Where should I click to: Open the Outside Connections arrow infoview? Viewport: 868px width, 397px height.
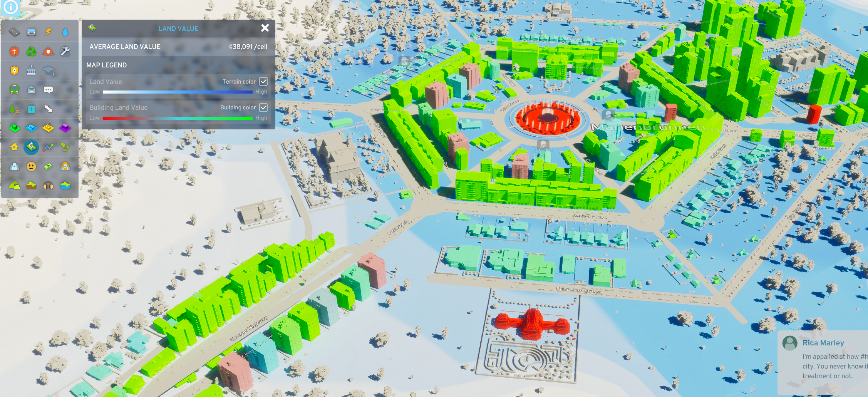coord(48,109)
